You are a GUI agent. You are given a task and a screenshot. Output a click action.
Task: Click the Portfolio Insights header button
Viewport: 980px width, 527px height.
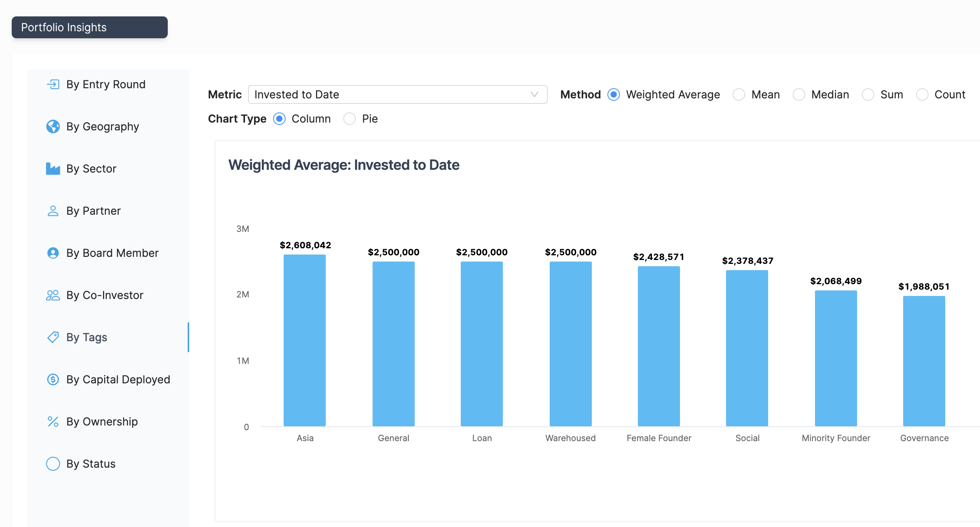click(x=90, y=27)
